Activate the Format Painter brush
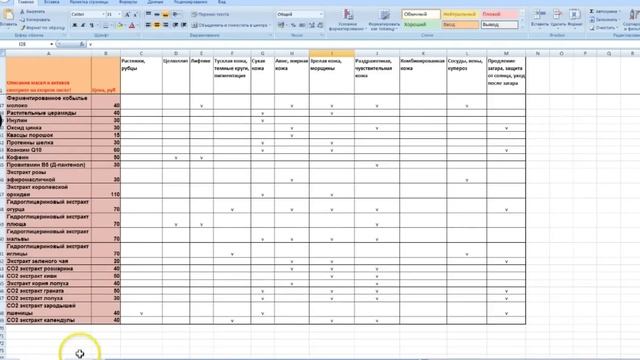The image size is (640, 360). 42,27
